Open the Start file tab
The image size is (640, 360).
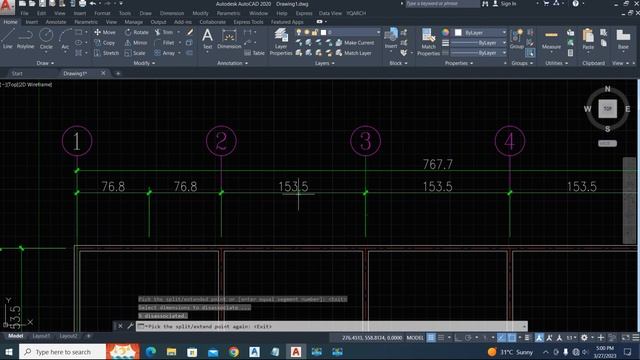pyautogui.click(x=17, y=73)
